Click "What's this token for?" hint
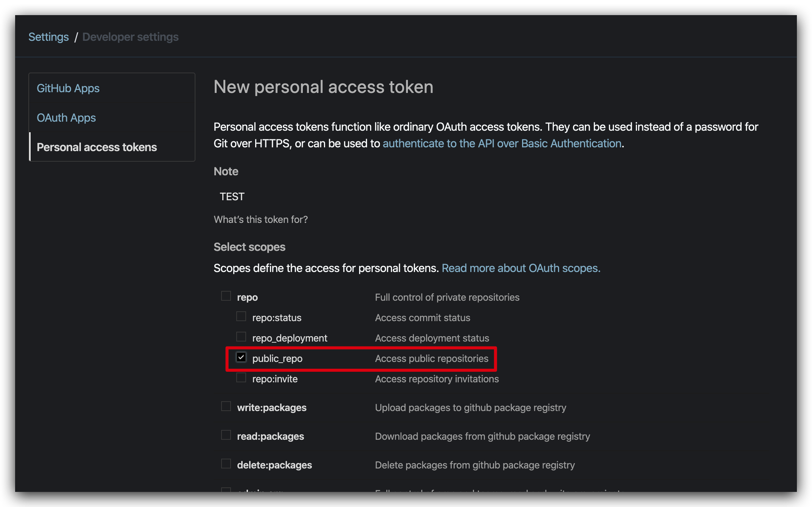 pos(261,219)
